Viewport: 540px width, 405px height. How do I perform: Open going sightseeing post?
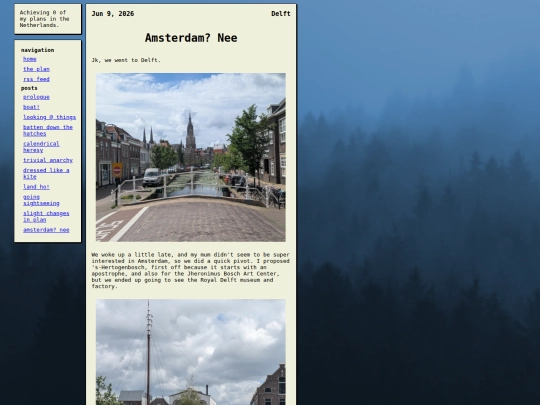pyautogui.click(x=41, y=200)
